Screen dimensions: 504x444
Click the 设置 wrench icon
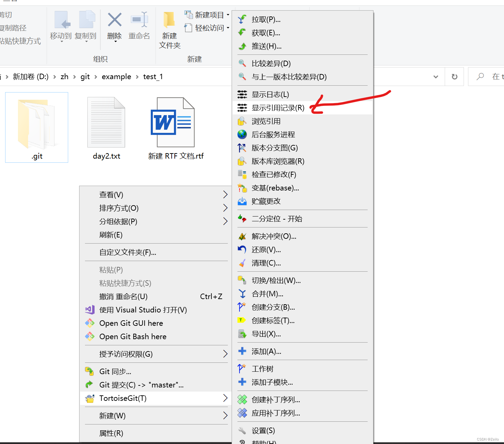[242, 430]
